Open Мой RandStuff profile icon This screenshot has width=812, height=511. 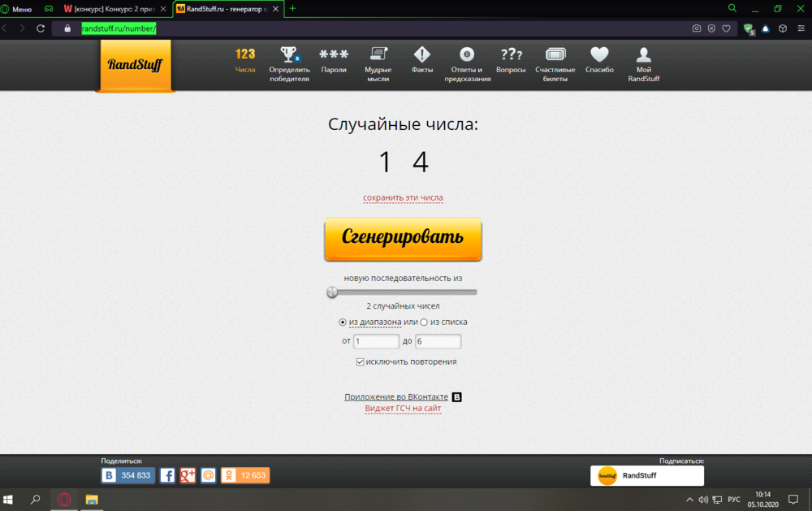[644, 55]
